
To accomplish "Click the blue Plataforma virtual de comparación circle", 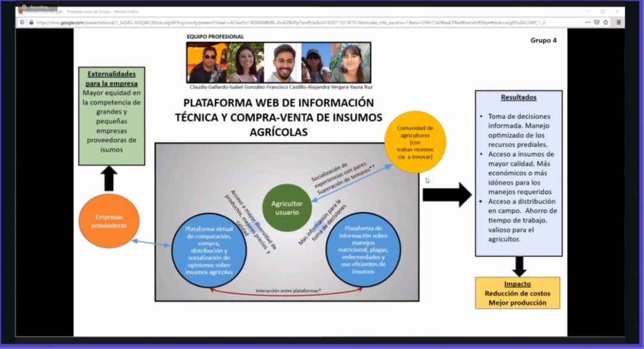I will [x=209, y=251].
